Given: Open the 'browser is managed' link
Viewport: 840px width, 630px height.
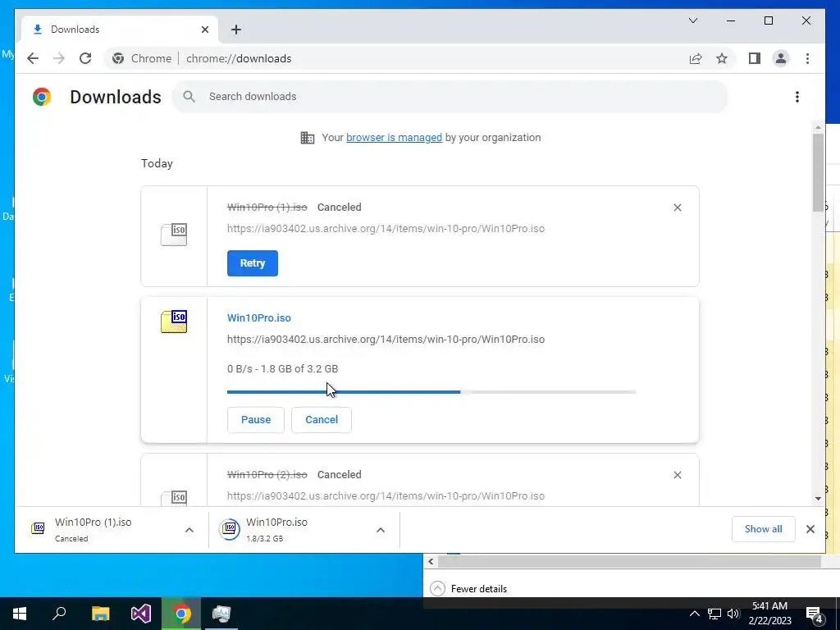Looking at the screenshot, I should click(394, 137).
